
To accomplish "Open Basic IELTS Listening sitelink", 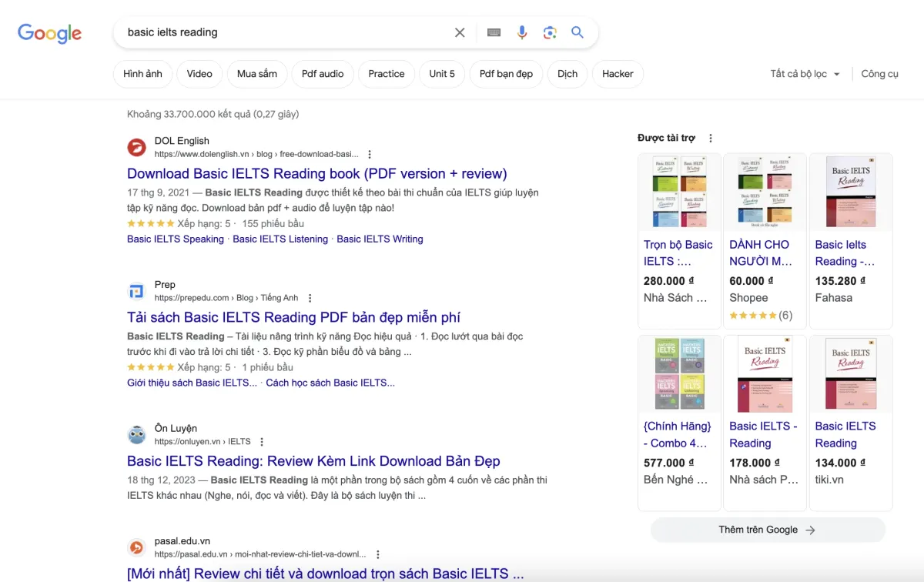I will pyautogui.click(x=280, y=239).
